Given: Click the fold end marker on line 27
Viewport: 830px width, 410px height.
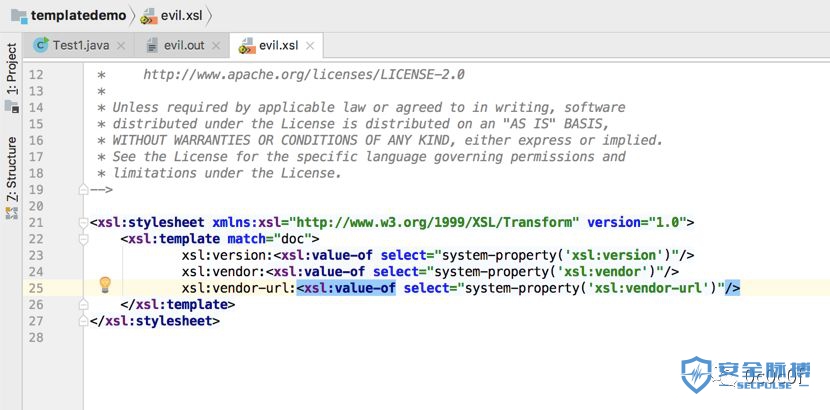Looking at the screenshot, I should click(83, 321).
